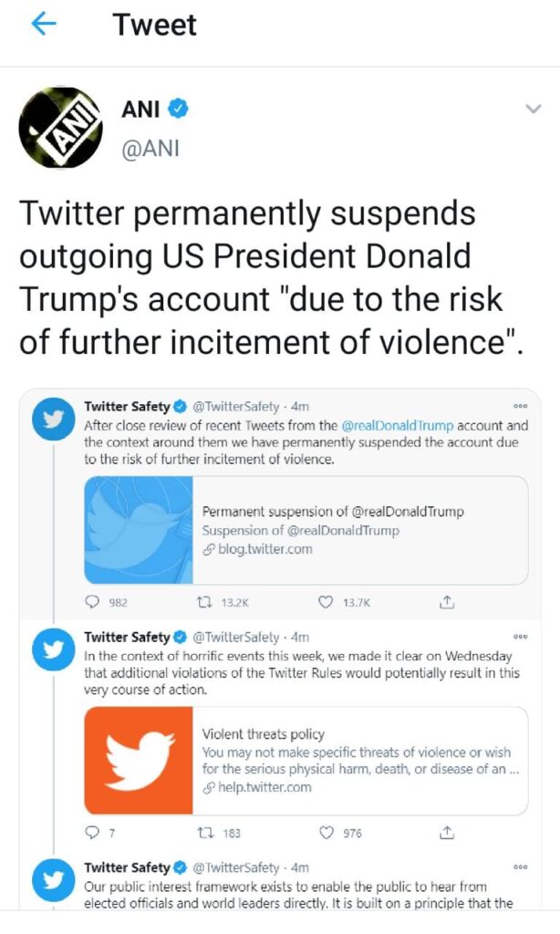This screenshot has width=560, height=934.
Task: Open the @ANI handle
Action: point(150,146)
